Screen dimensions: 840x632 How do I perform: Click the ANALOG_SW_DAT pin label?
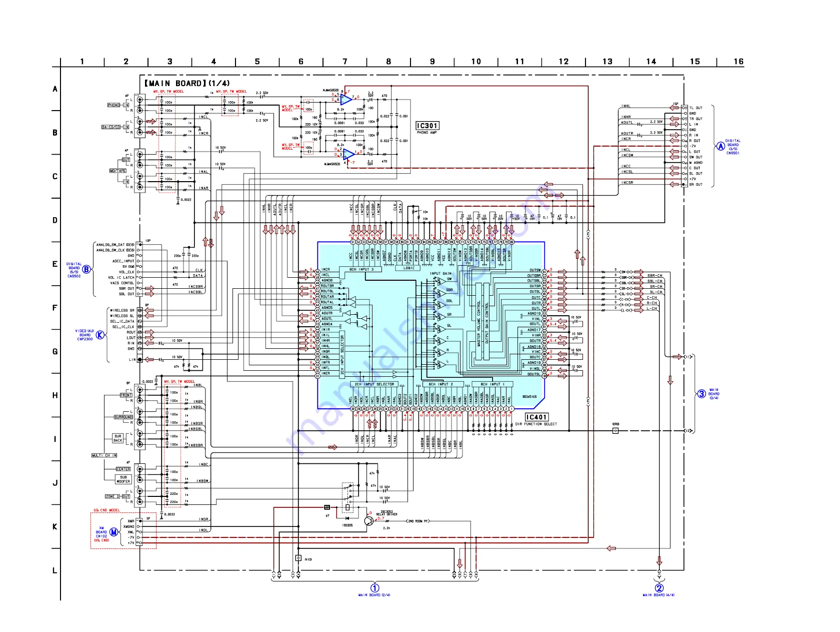point(115,245)
